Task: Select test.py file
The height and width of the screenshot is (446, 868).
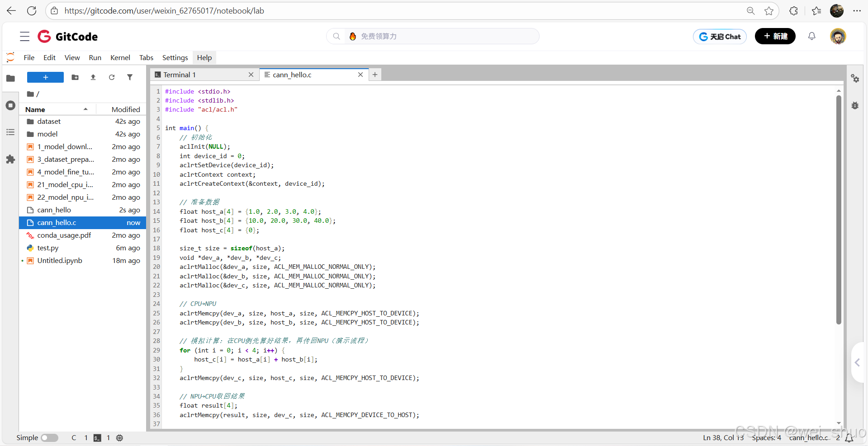Action: (x=82, y=248)
